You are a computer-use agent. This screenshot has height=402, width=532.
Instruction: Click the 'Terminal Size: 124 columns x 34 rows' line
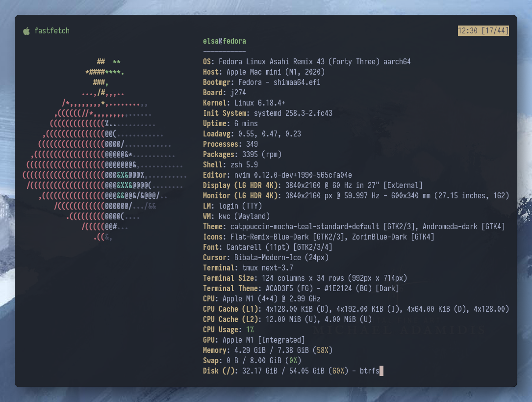pyautogui.click(x=304, y=278)
